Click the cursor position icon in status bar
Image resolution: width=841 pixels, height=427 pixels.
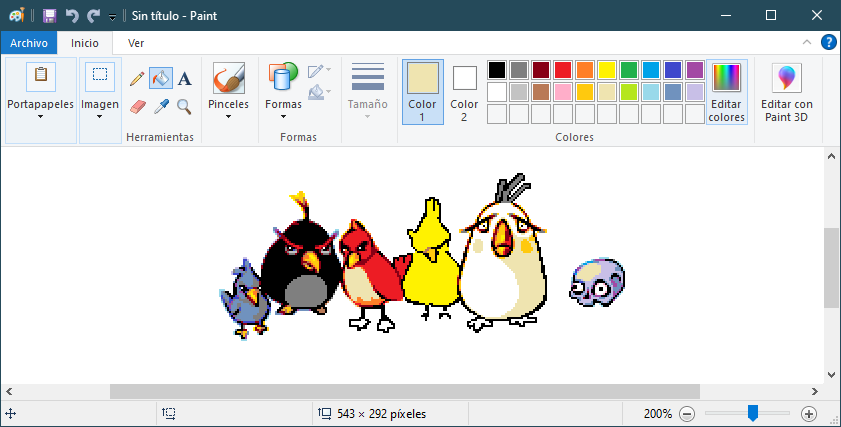point(11,414)
